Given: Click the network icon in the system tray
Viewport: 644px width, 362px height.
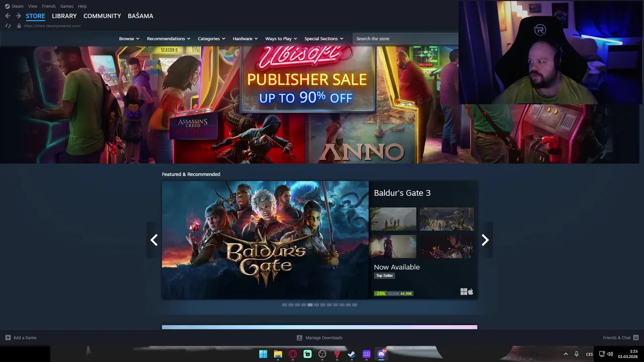Looking at the screenshot, I should (602, 354).
